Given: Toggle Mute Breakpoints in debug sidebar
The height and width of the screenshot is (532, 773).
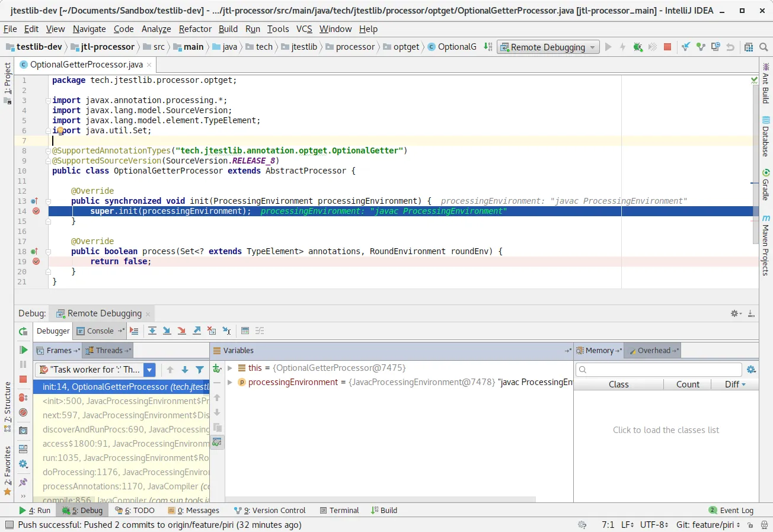Looking at the screenshot, I should (x=23, y=412).
